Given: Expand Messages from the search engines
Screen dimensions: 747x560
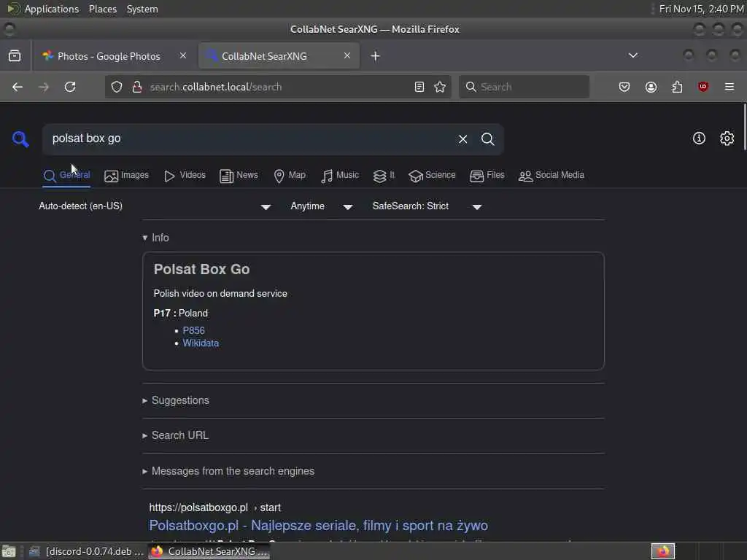Looking at the screenshot, I should [x=228, y=471].
